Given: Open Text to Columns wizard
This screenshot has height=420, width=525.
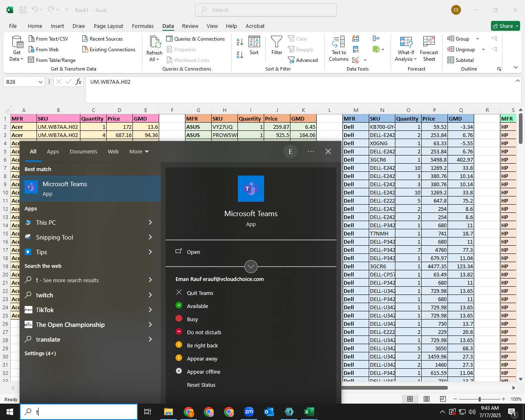Looking at the screenshot, I should 339,49.
